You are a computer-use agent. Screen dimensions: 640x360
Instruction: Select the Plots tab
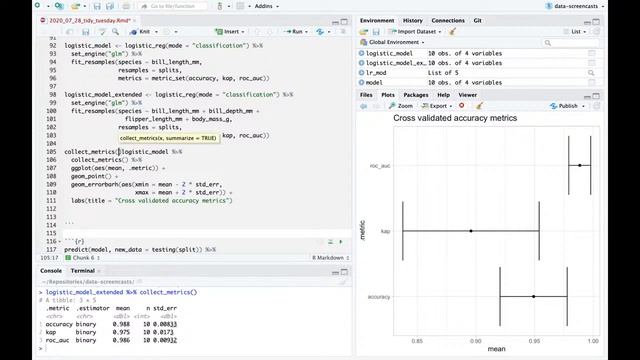coord(388,95)
